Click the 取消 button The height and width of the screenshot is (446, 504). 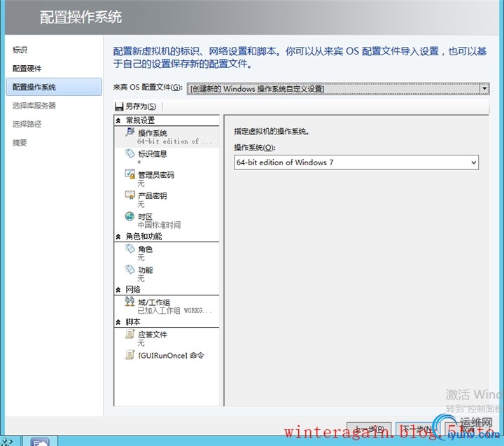point(467,429)
